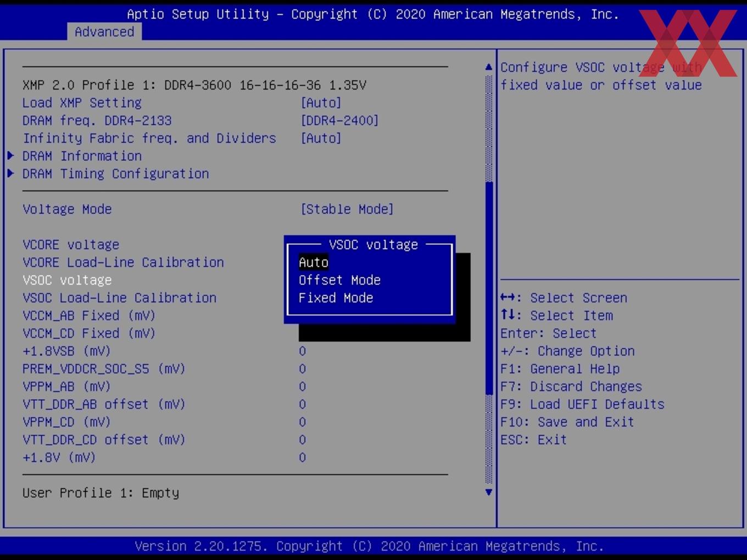Click the Select Item key hint

tap(556, 316)
